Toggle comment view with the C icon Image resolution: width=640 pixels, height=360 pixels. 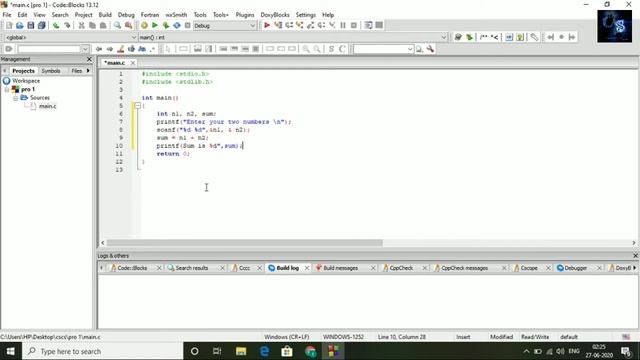[342, 49]
